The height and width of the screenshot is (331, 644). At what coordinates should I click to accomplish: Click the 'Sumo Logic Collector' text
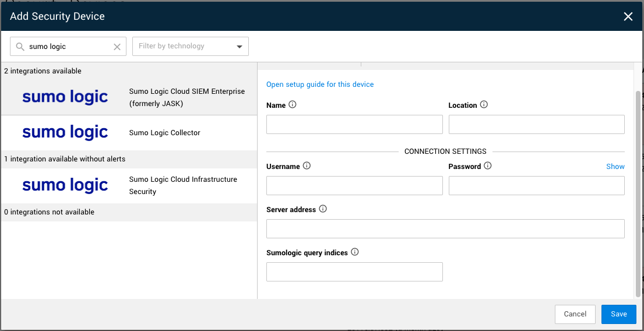point(165,133)
